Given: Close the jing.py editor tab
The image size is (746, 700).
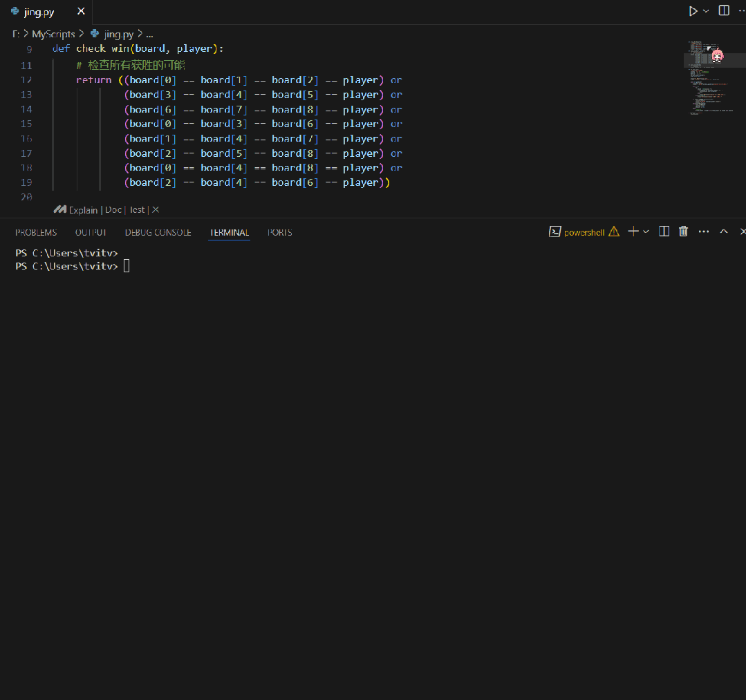Looking at the screenshot, I should 81,12.
